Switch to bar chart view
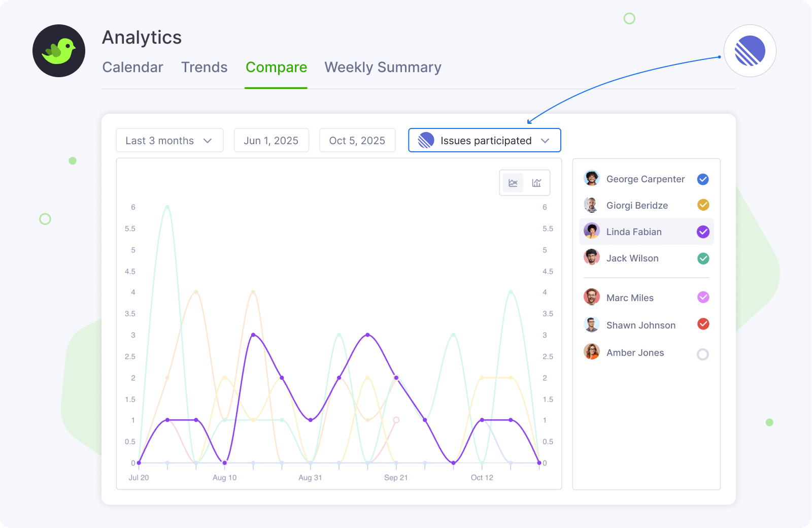The height and width of the screenshot is (528, 812). click(536, 183)
